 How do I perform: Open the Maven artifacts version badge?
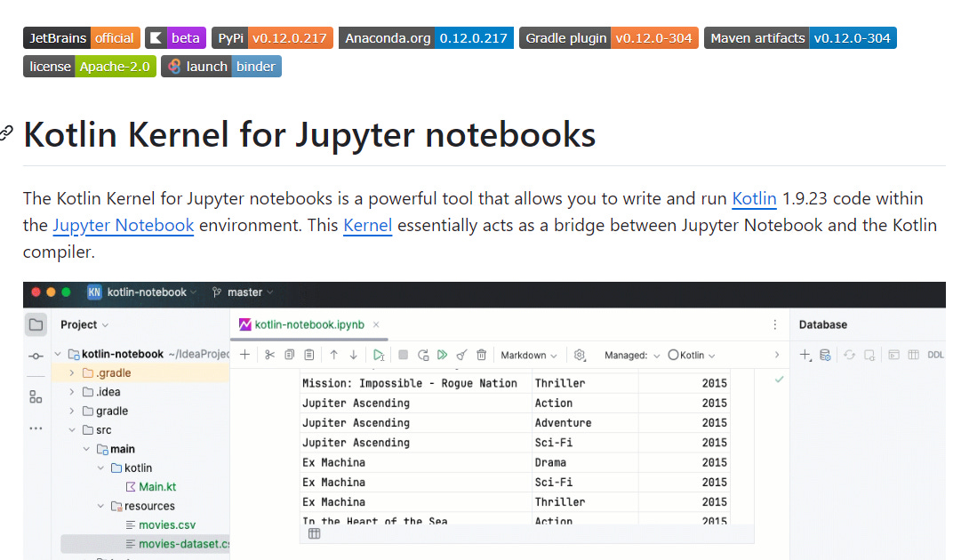pos(800,37)
